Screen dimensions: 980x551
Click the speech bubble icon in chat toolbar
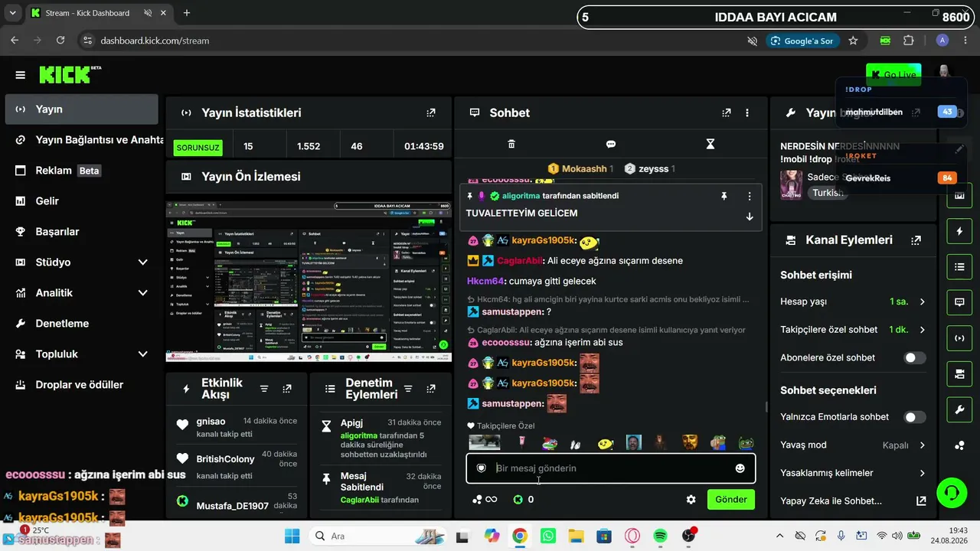(x=611, y=144)
